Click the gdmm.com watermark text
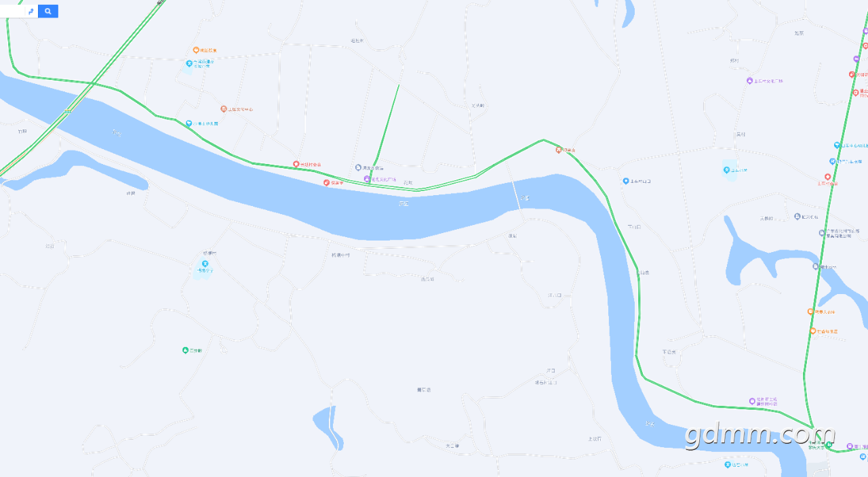 click(x=760, y=435)
